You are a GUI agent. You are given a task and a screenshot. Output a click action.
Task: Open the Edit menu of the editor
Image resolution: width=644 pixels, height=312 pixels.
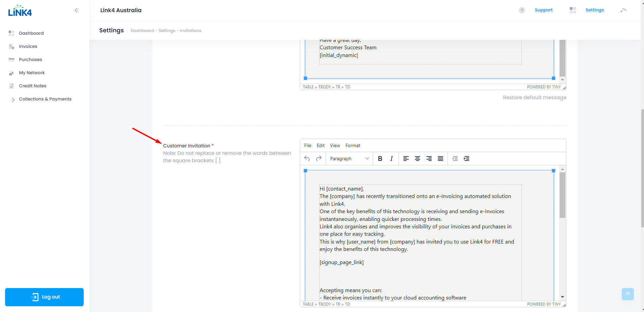click(x=321, y=145)
